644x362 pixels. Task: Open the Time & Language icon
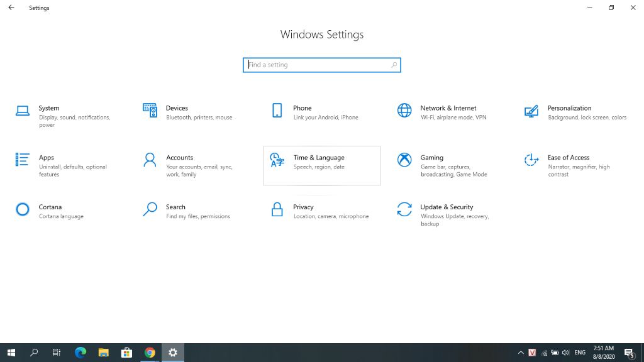[277, 160]
